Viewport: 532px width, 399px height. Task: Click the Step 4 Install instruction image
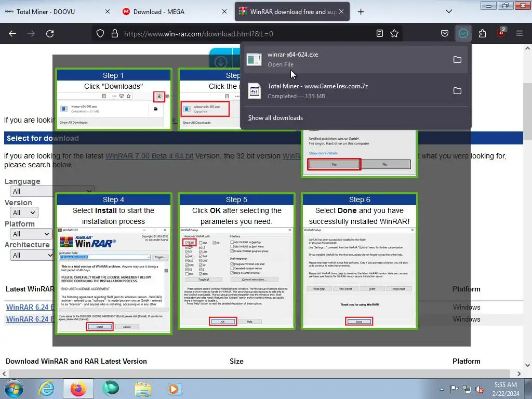click(x=114, y=263)
